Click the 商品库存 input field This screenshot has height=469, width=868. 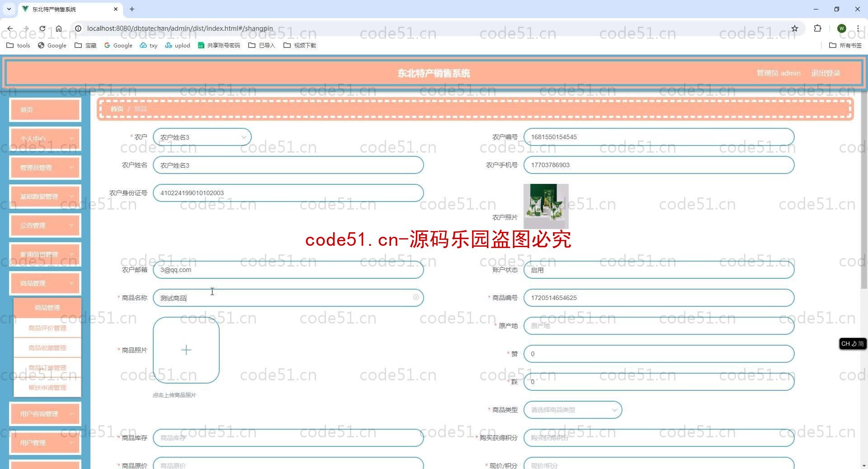point(288,438)
